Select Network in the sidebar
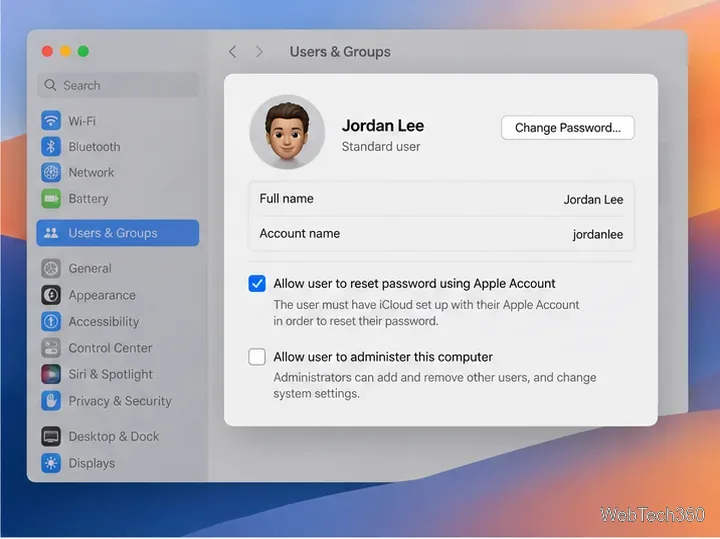Viewport: 720px width, 539px height. click(118, 173)
